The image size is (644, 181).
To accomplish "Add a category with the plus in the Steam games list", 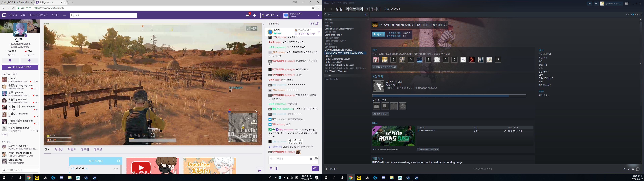I will coord(368,19).
